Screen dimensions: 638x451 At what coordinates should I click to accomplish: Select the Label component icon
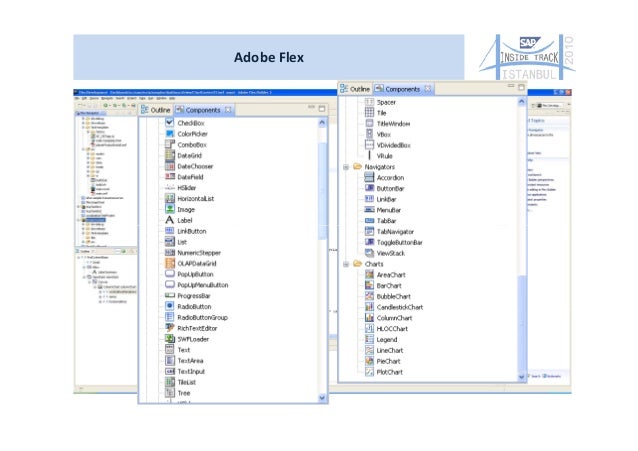[170, 220]
